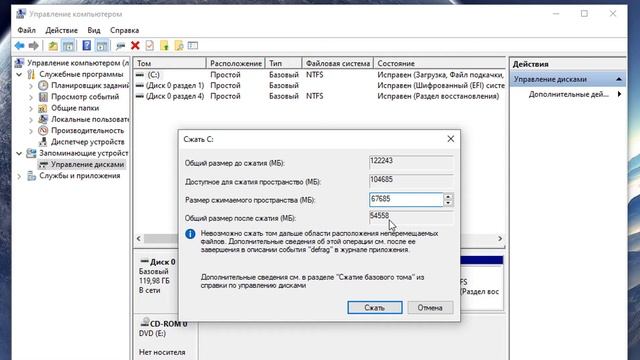Click the gray Forward arrow in toolbar

pos(34,46)
